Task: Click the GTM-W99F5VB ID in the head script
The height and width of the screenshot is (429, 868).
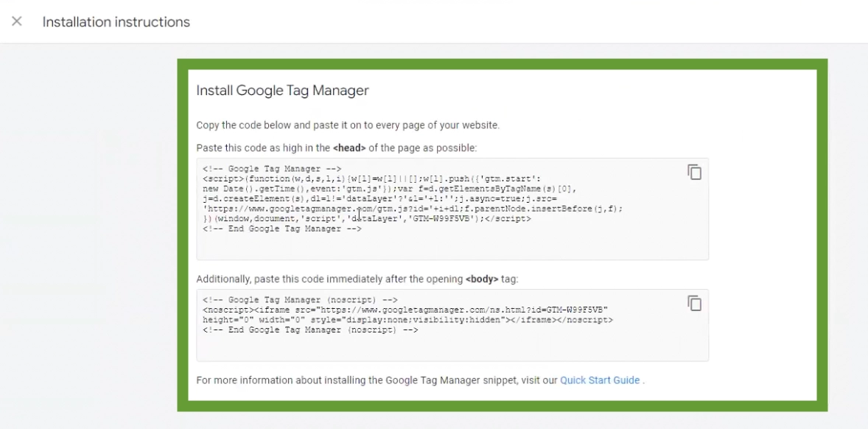Action: 441,219
